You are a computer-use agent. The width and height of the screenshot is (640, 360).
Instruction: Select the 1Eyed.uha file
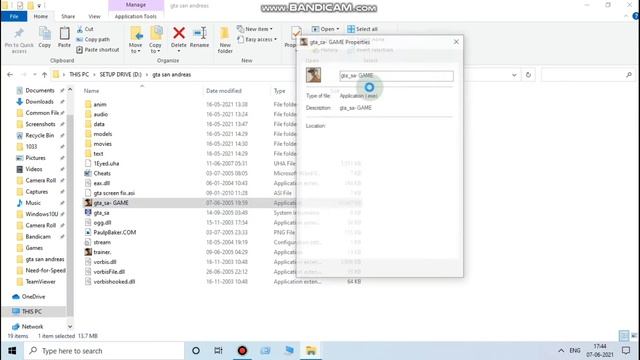(107, 163)
